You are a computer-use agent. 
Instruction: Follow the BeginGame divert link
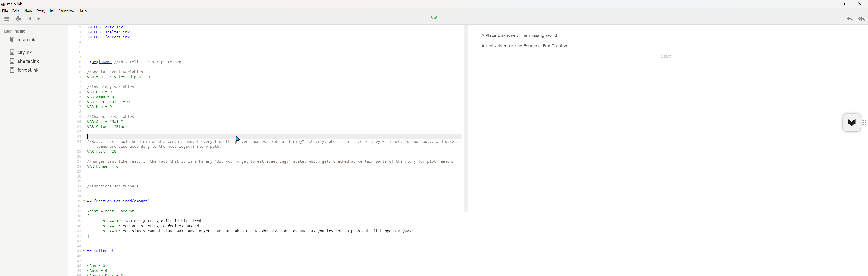coord(101,62)
